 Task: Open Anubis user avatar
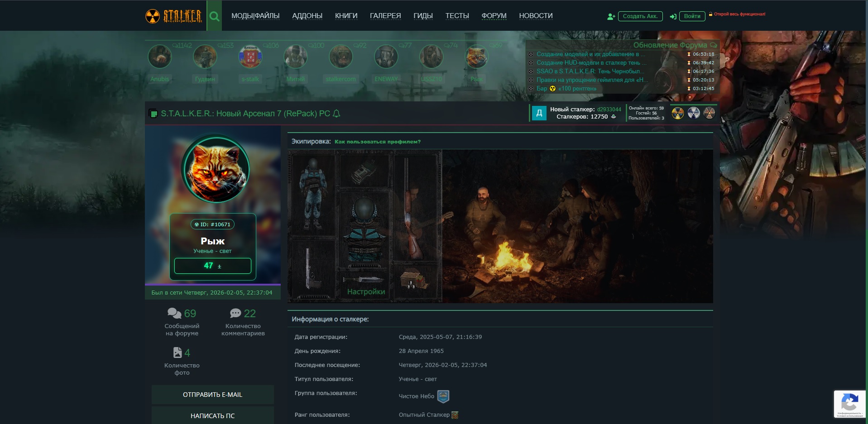pyautogui.click(x=160, y=57)
